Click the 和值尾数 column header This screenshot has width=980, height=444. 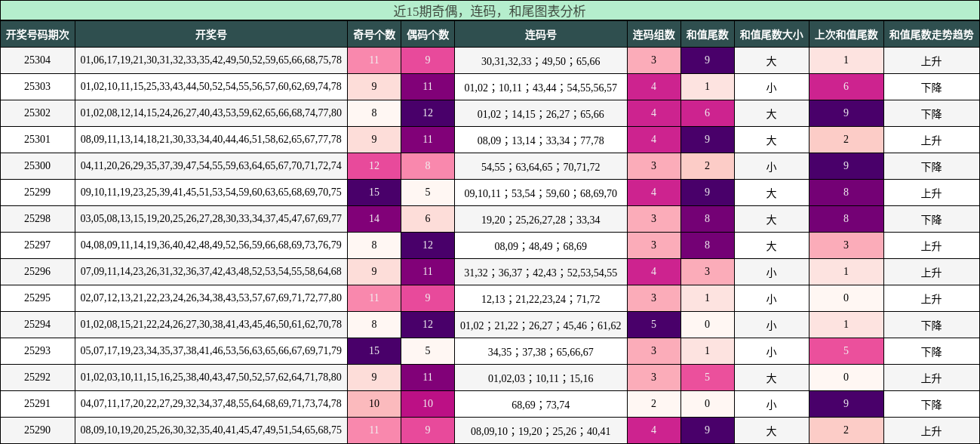click(708, 33)
